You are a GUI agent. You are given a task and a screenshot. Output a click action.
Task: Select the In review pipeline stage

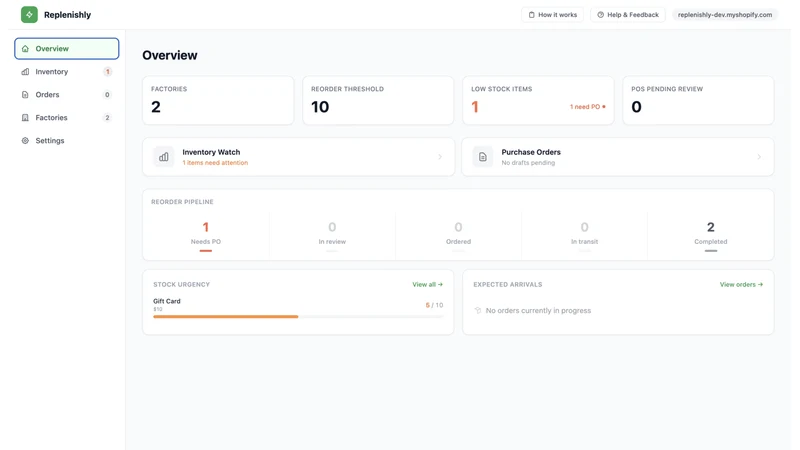click(x=332, y=234)
